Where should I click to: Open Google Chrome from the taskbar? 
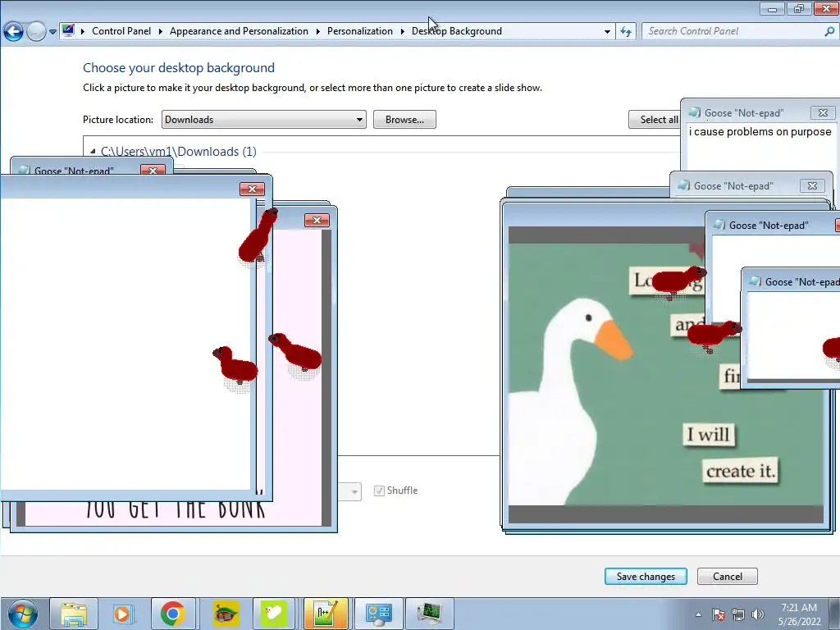click(x=172, y=614)
